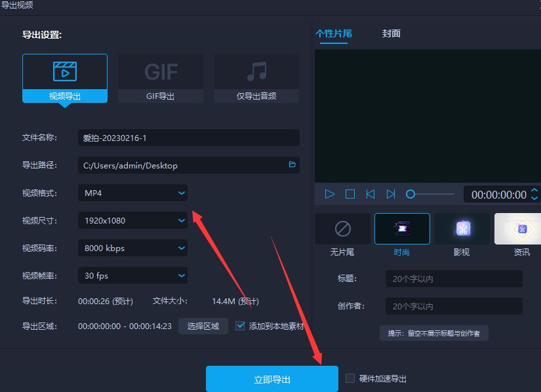This screenshot has width=541, height=392.
Task: Click the 选择区域 button
Action: point(203,326)
